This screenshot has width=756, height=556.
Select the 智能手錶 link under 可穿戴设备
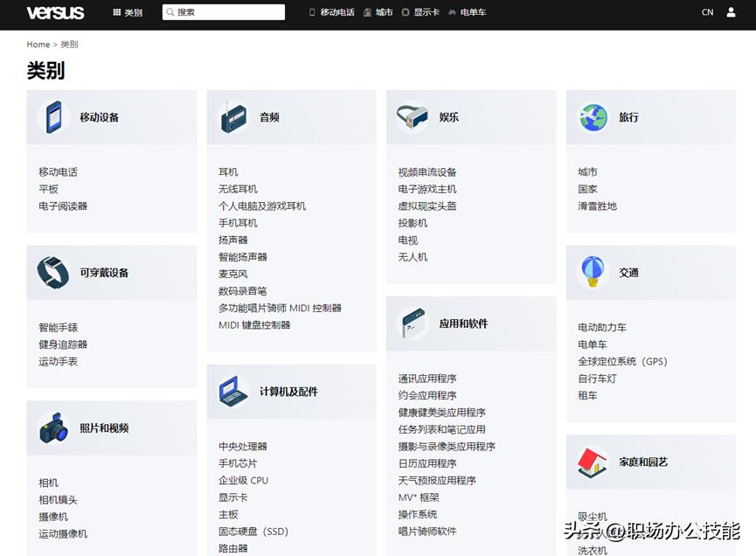pyautogui.click(x=60, y=327)
